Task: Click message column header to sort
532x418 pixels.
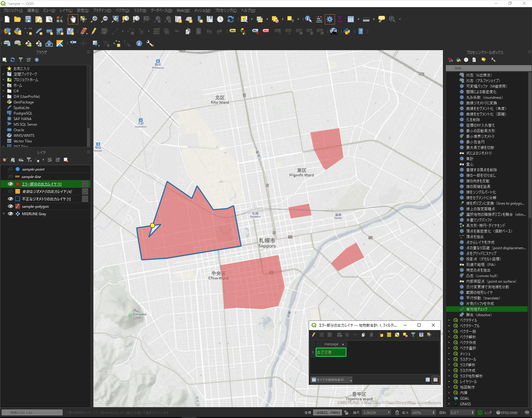Action: point(331,344)
